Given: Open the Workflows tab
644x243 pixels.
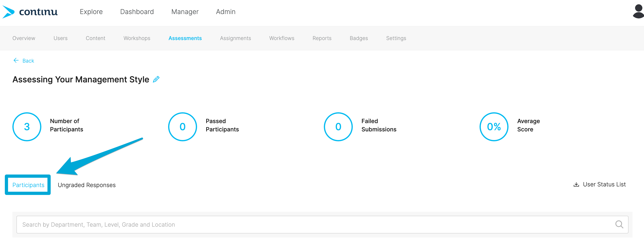Looking at the screenshot, I should [x=282, y=38].
